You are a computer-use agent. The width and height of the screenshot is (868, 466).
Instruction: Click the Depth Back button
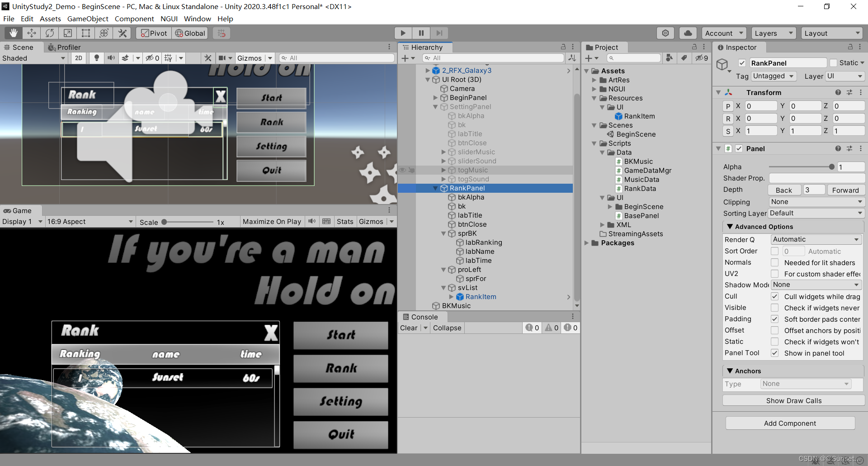click(784, 190)
